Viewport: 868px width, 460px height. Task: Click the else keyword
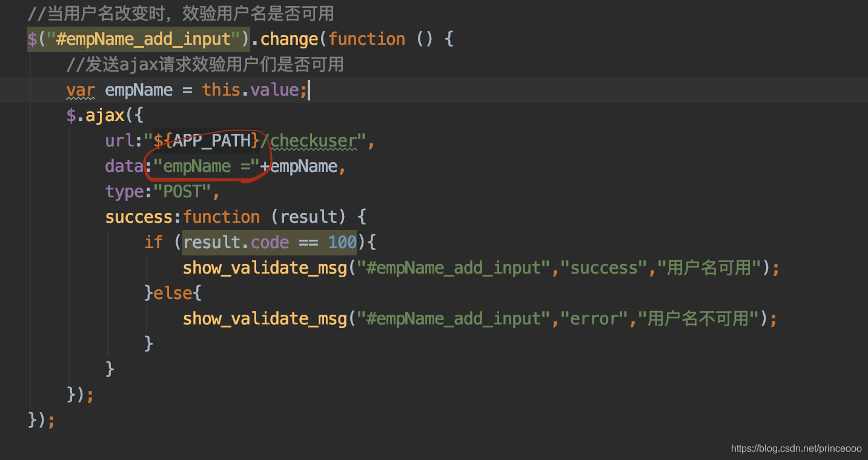173,294
